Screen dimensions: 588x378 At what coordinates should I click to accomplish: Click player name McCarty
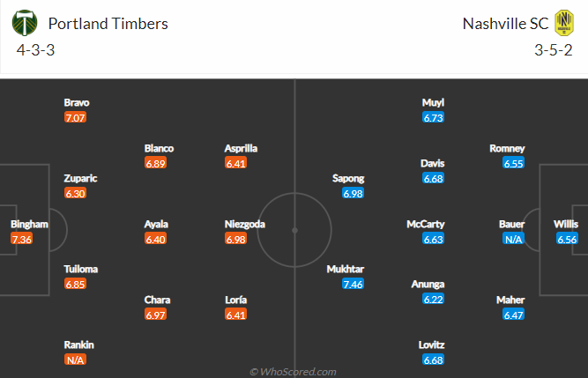pos(426,224)
